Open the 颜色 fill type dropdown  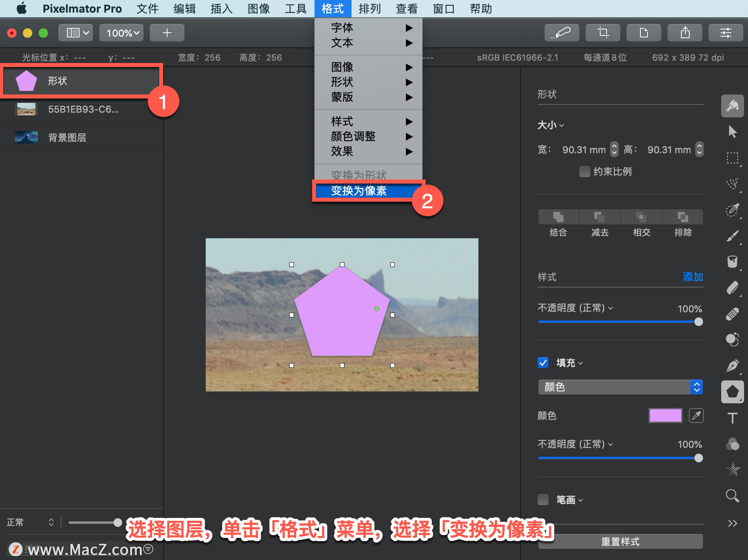(x=620, y=387)
